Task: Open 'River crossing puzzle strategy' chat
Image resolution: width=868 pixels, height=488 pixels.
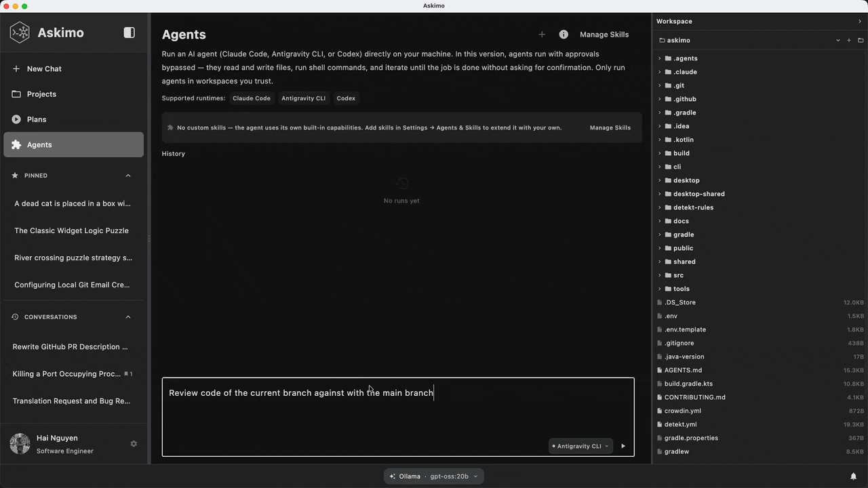Action: [73, 258]
